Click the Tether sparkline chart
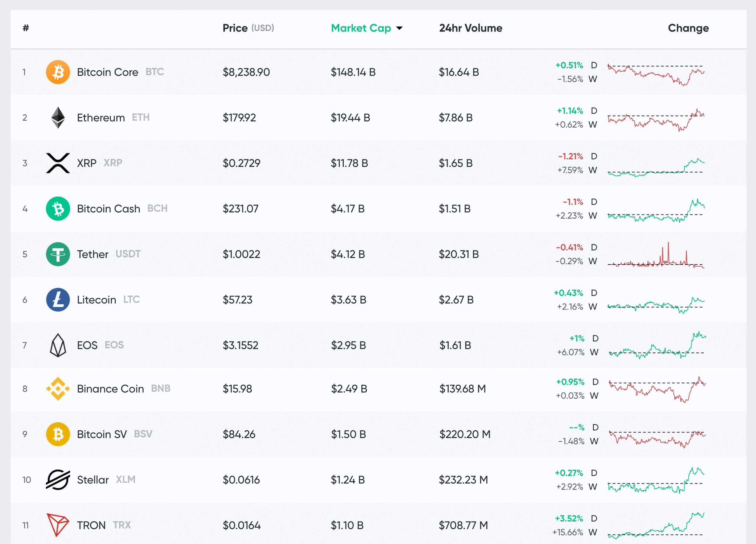756x544 pixels. [x=656, y=255]
